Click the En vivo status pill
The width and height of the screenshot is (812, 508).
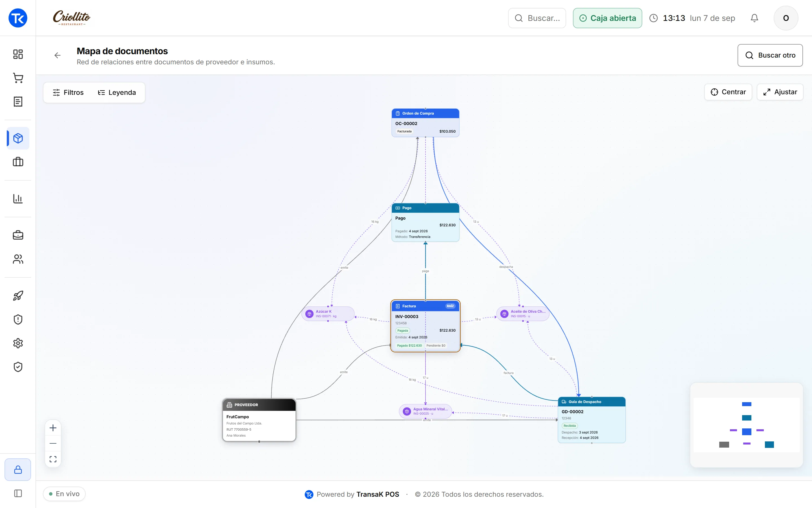tap(64, 494)
